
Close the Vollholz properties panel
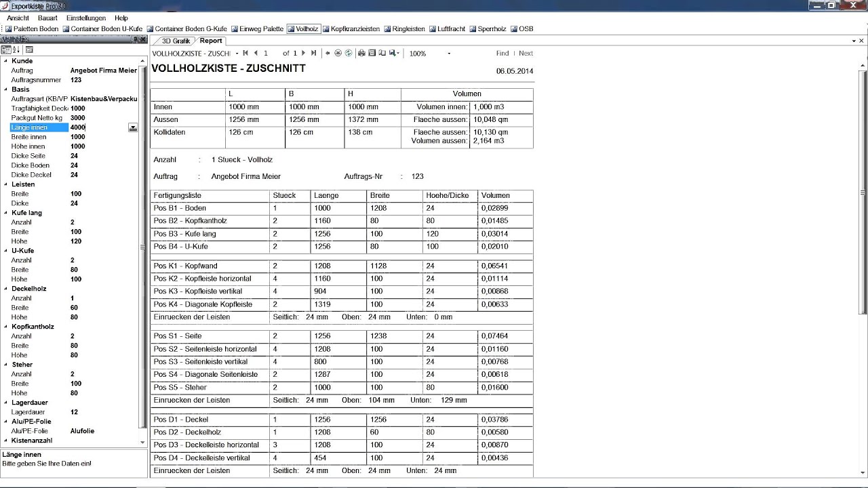tap(142, 39)
